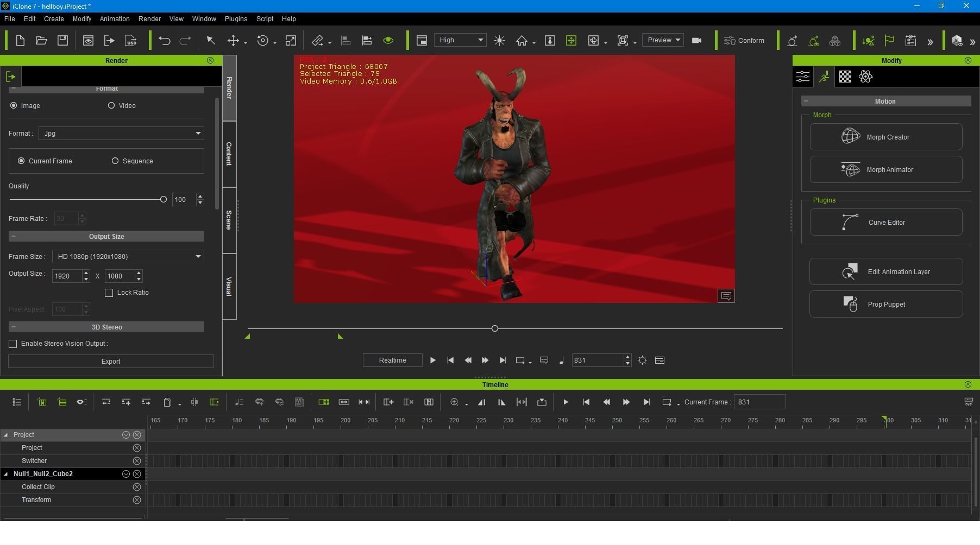Open Morph Creator
The height and width of the screenshot is (545, 980).
pyautogui.click(x=886, y=137)
